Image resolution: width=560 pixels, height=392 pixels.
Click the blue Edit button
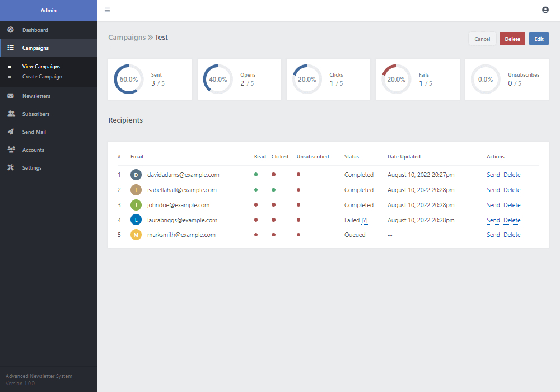click(539, 39)
